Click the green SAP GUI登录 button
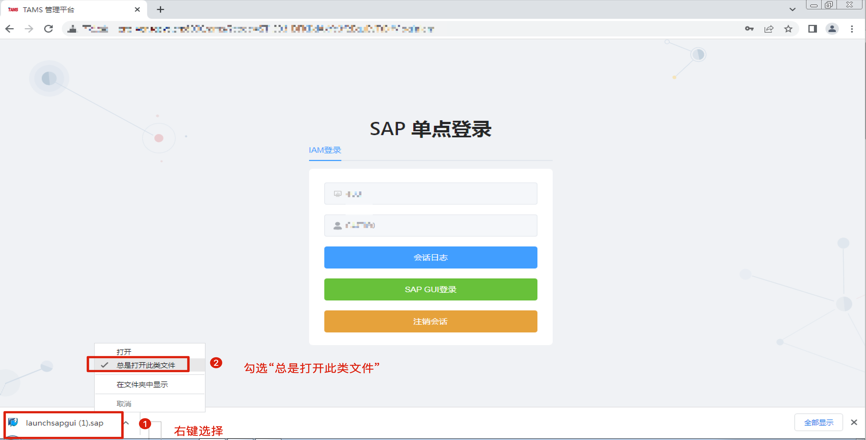866x440 pixels. 431,289
